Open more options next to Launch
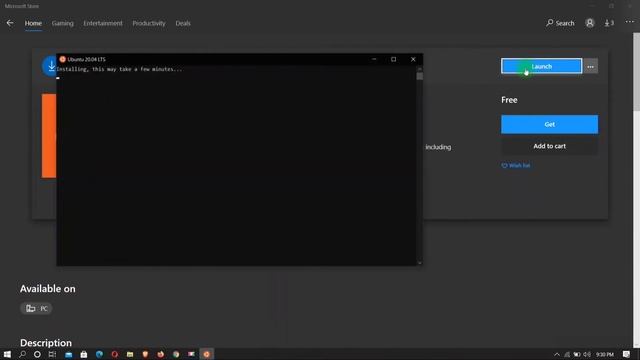This screenshot has width=640, height=360. click(x=591, y=66)
